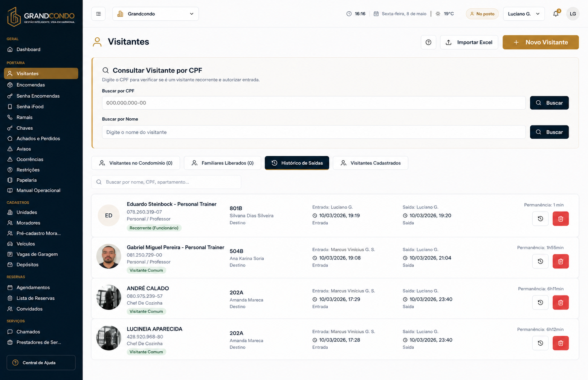Screen dimensions: 588x380
Task: Switch to Visitantes Cadastrados tab
Action: tap(370, 163)
